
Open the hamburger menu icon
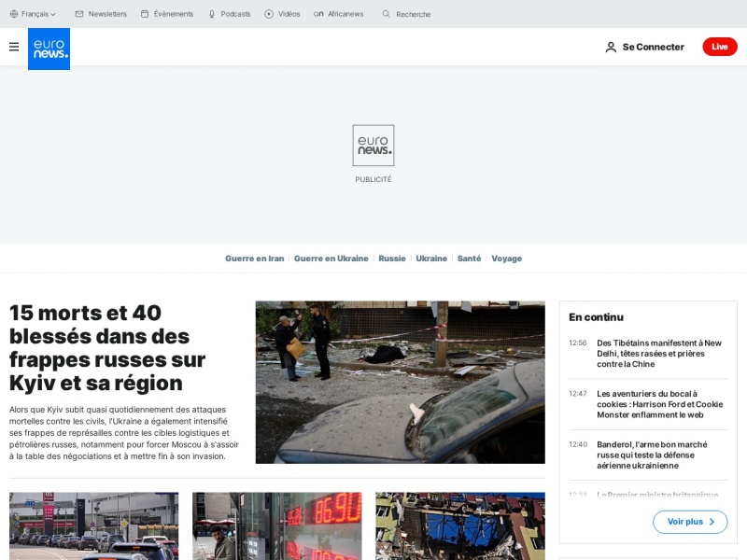click(x=14, y=47)
